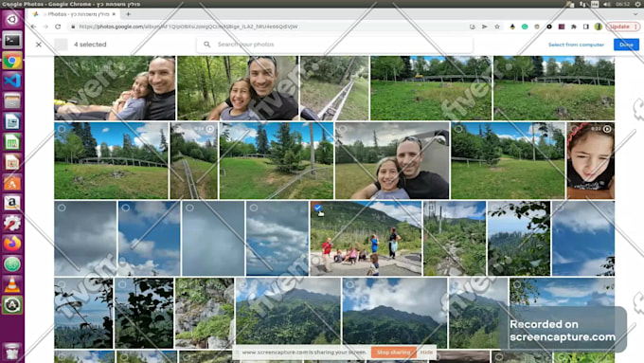Screen dimensions: 644x363
Task: Open the Chrome extensions puzzle icon
Action: pos(574,27)
